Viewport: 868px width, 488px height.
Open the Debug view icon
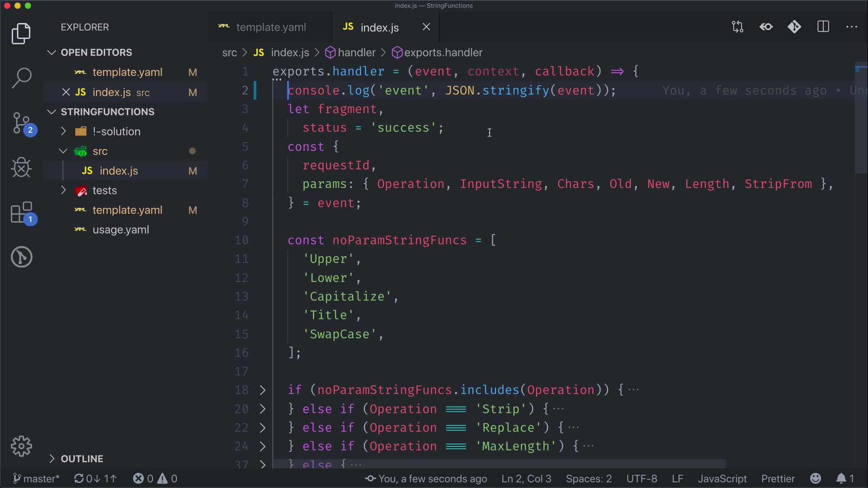(21, 168)
